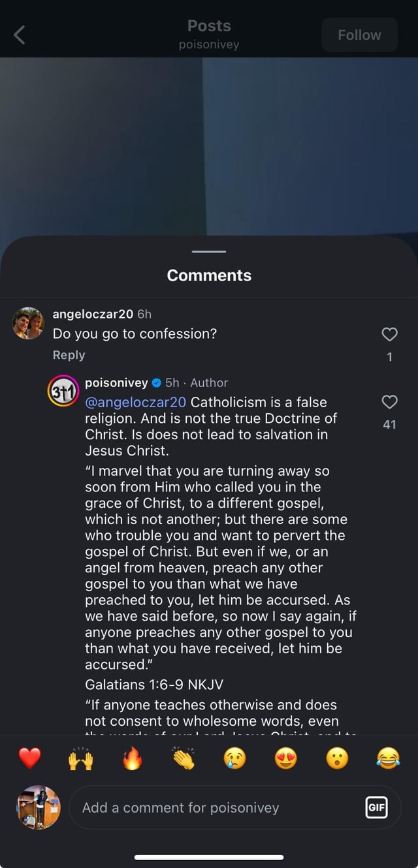
Task: React with red heart emoji
Action: click(x=29, y=758)
